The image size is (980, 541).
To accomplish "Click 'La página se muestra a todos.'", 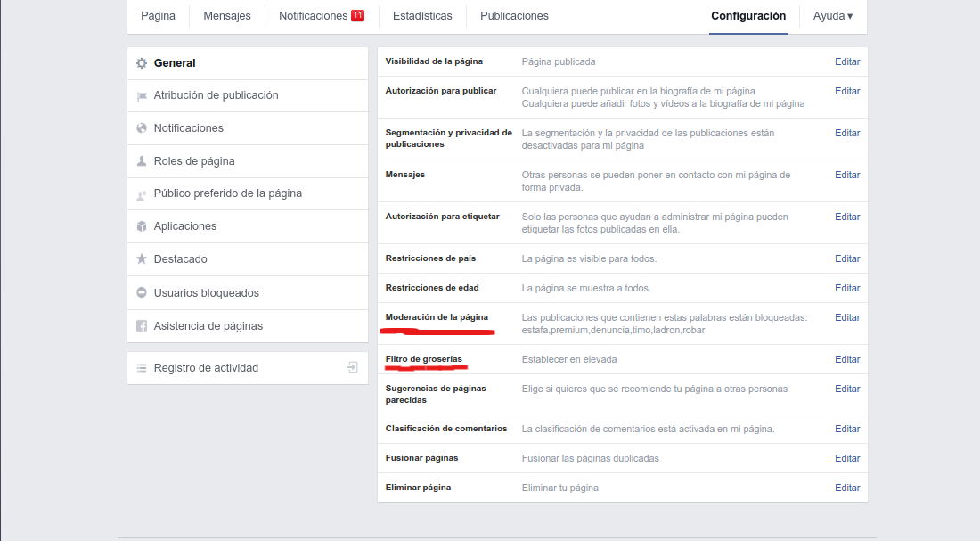I will click(586, 288).
